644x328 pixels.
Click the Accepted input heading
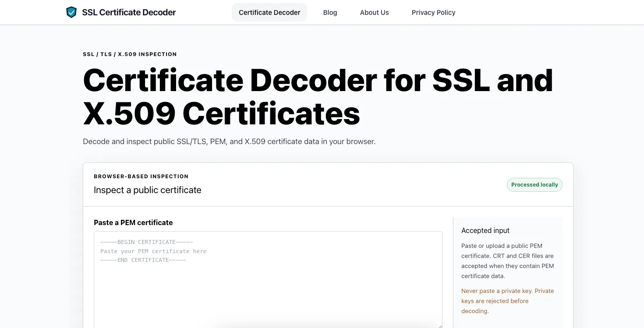(x=485, y=230)
